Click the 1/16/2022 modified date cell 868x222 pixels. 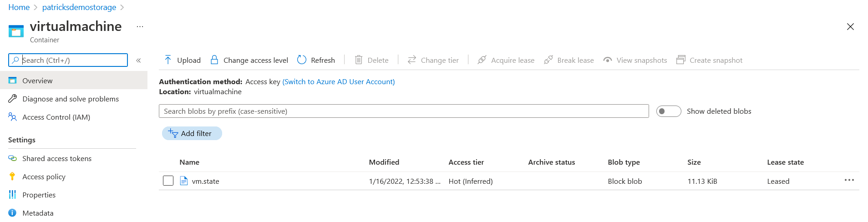click(405, 181)
